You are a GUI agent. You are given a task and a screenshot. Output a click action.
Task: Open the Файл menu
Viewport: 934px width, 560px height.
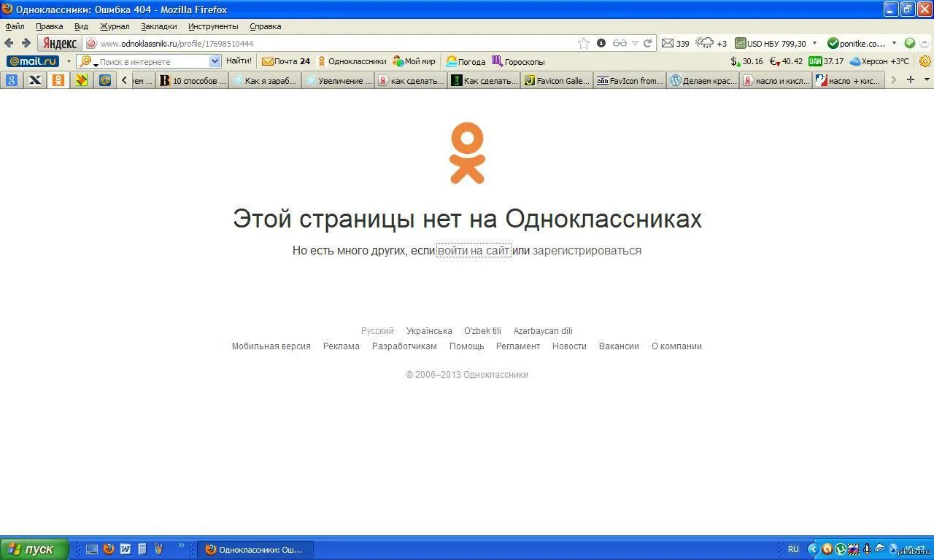[15, 26]
